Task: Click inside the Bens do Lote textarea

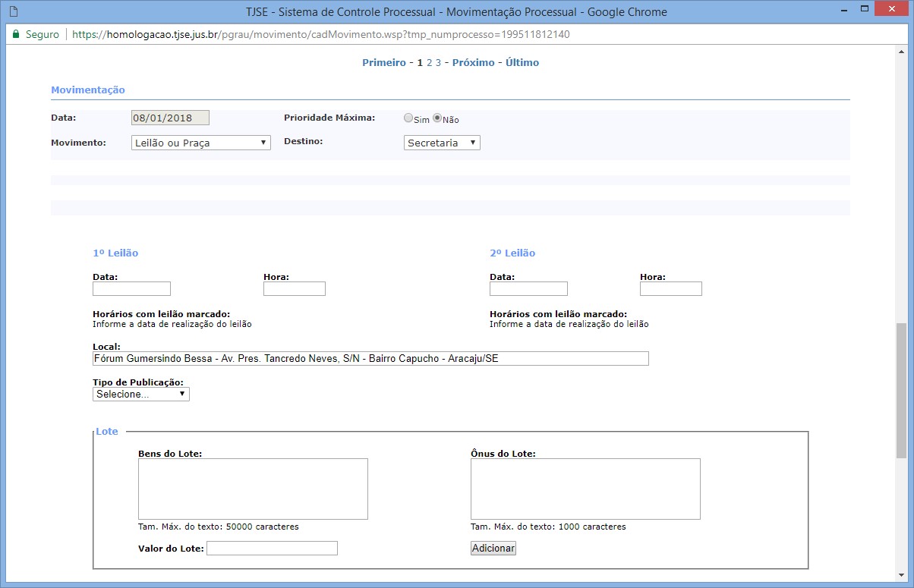Action: 253,489
